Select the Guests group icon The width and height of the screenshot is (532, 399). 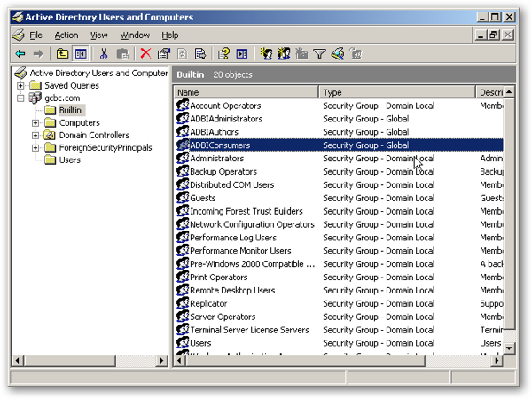tap(183, 198)
